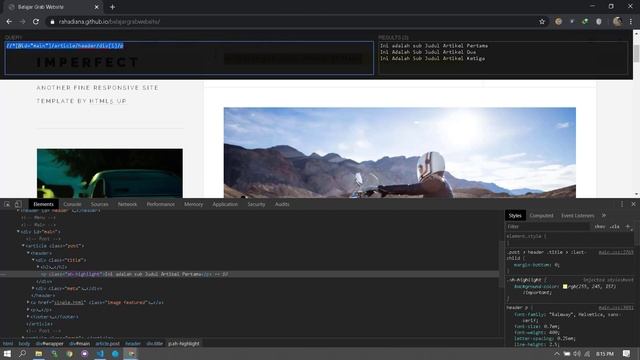Select the Event Listeners sidebar tab
640x360 pixels.
click(578, 216)
